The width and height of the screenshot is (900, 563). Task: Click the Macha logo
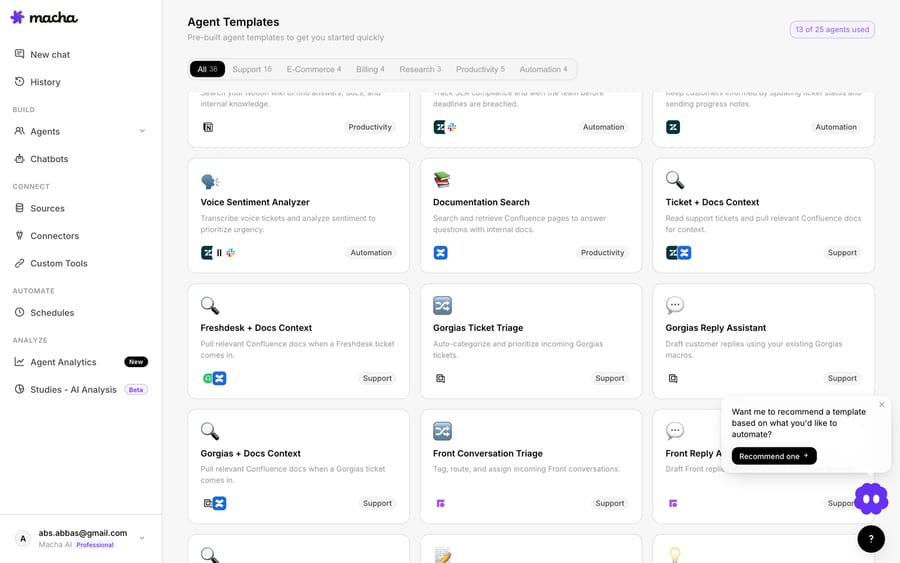pos(44,18)
